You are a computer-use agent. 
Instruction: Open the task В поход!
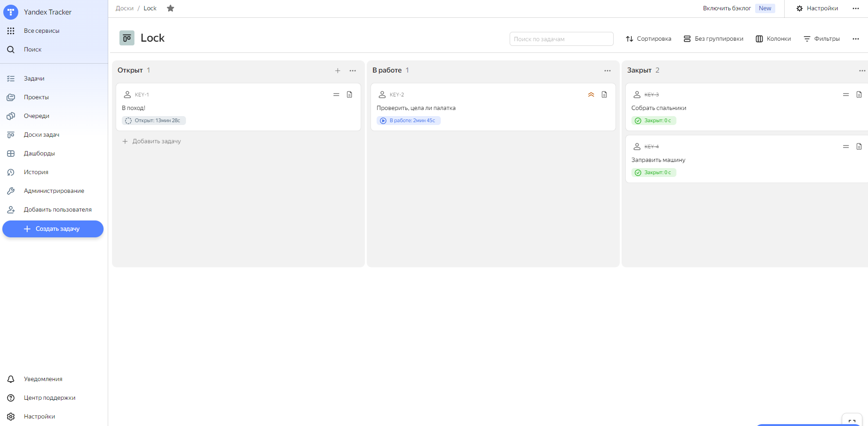(x=134, y=108)
